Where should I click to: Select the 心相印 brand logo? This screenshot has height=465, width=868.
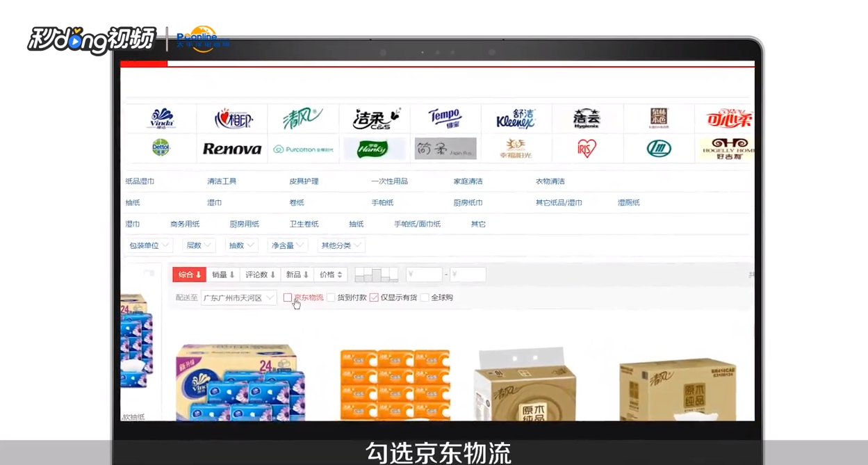coord(233,119)
